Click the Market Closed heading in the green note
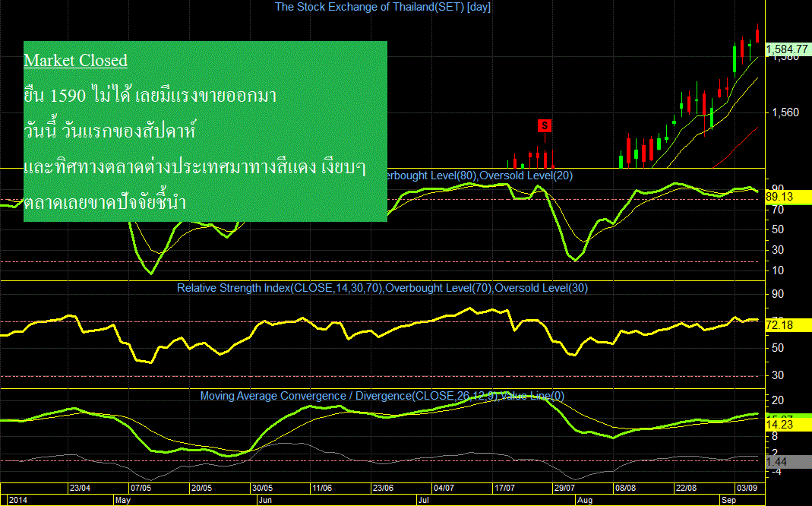The height and width of the screenshot is (506, 812). [x=76, y=61]
